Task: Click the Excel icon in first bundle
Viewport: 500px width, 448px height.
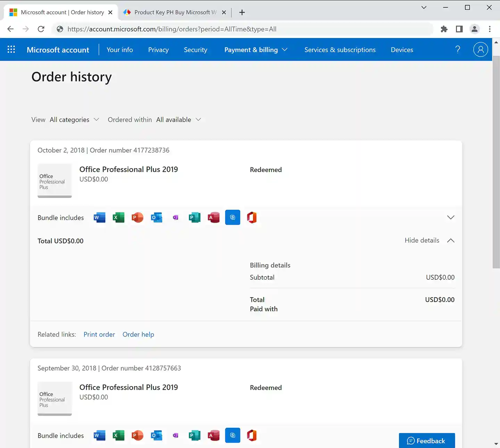Action: [118, 218]
